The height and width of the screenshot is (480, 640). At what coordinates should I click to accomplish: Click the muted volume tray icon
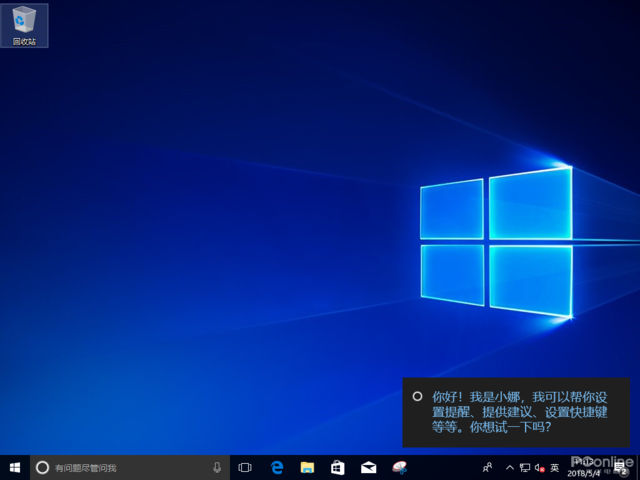click(x=540, y=468)
